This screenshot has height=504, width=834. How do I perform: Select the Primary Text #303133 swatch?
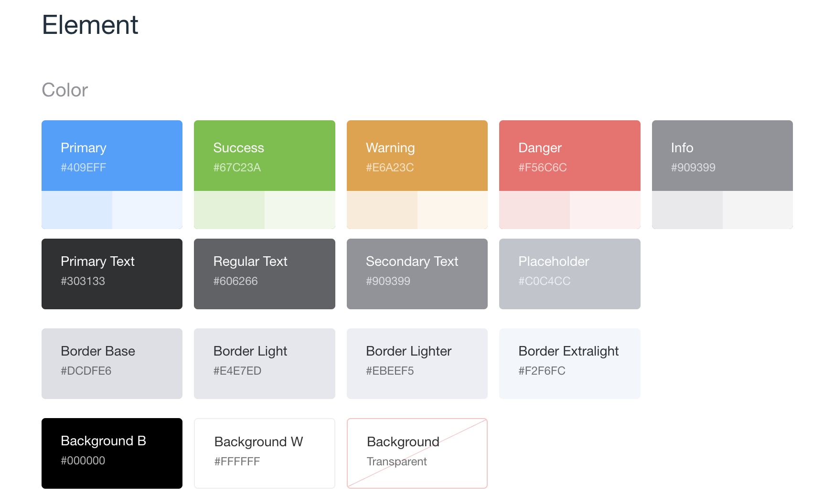click(x=112, y=274)
